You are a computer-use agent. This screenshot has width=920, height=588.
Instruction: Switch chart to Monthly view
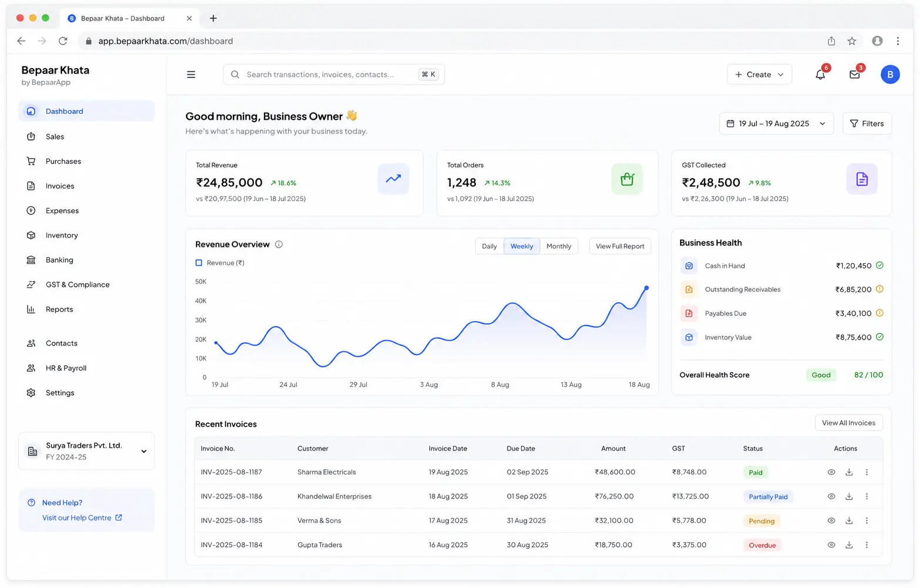pyautogui.click(x=559, y=246)
